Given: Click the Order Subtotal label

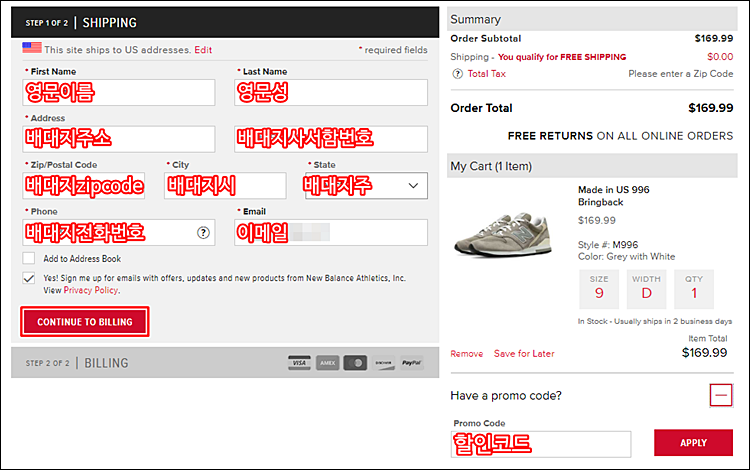Looking at the screenshot, I should [485, 39].
